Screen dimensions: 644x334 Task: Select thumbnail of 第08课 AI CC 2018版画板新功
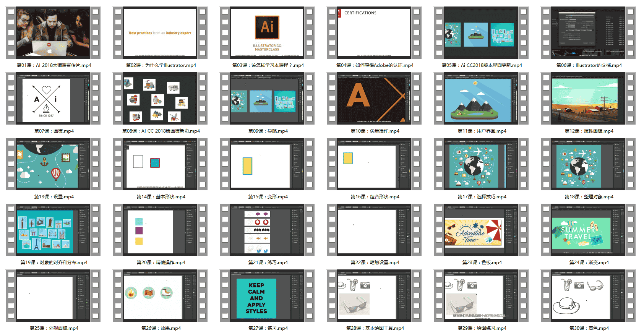point(160,98)
